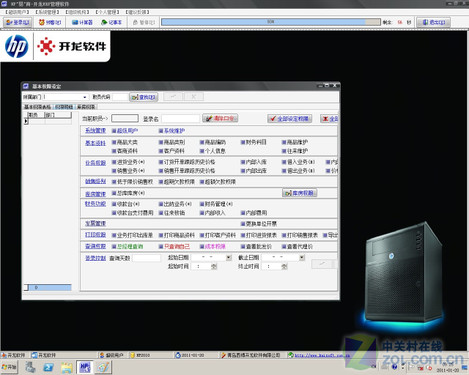Focus the 登录名 login name field
The image size is (469, 375).
point(180,119)
